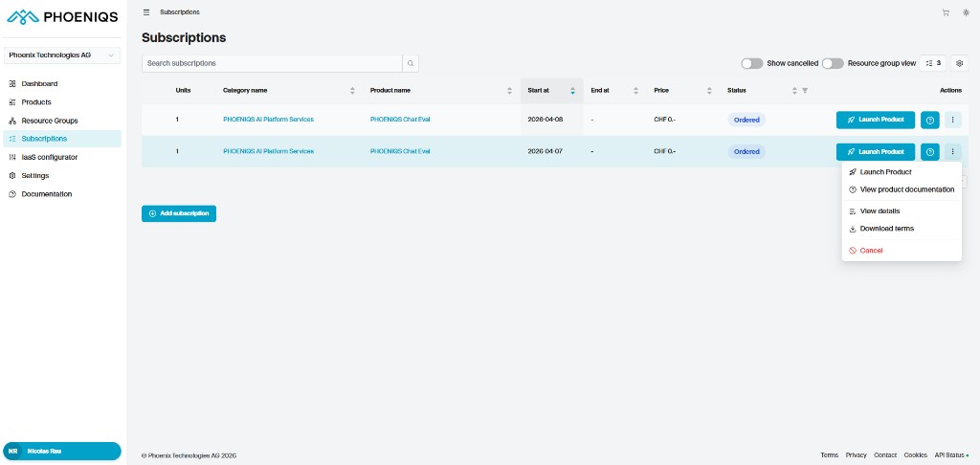Viewport: 980px width, 465px height.
Task: Open Cookies footer link
Action: 916,455
